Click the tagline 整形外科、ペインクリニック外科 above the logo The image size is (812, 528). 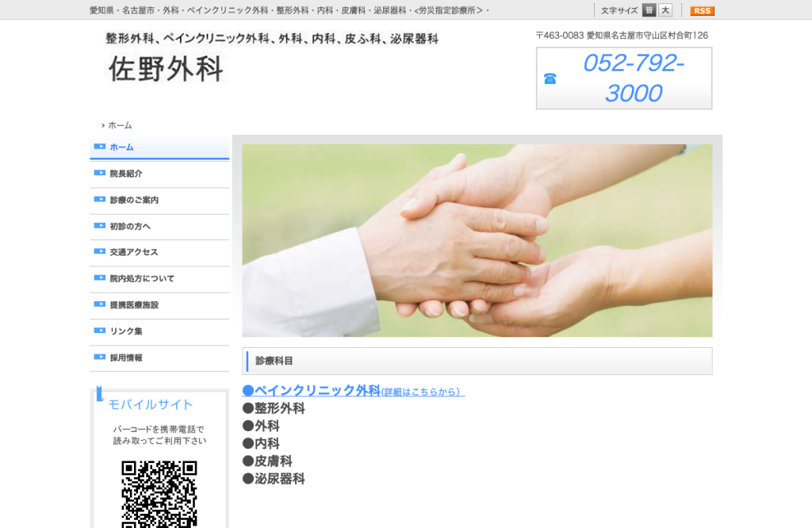coord(272,39)
